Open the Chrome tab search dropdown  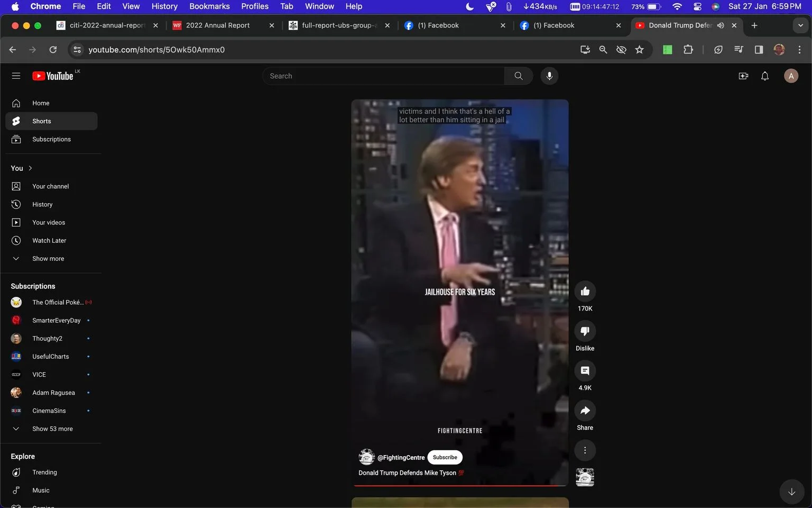[x=800, y=25]
